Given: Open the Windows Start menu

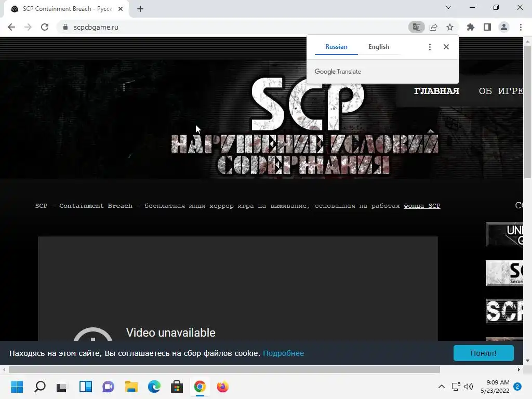Looking at the screenshot, I should pos(17,387).
